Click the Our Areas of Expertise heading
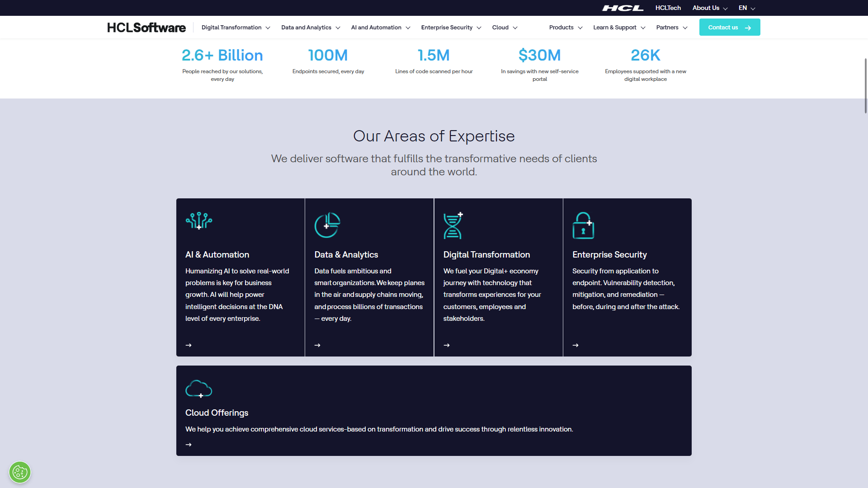This screenshot has width=868, height=488. coord(434,136)
